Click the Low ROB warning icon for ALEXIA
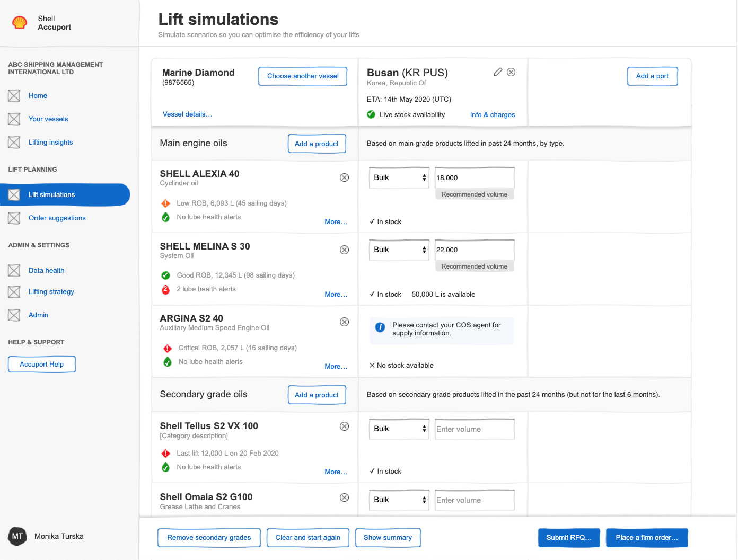The image size is (738, 560). pos(166,203)
